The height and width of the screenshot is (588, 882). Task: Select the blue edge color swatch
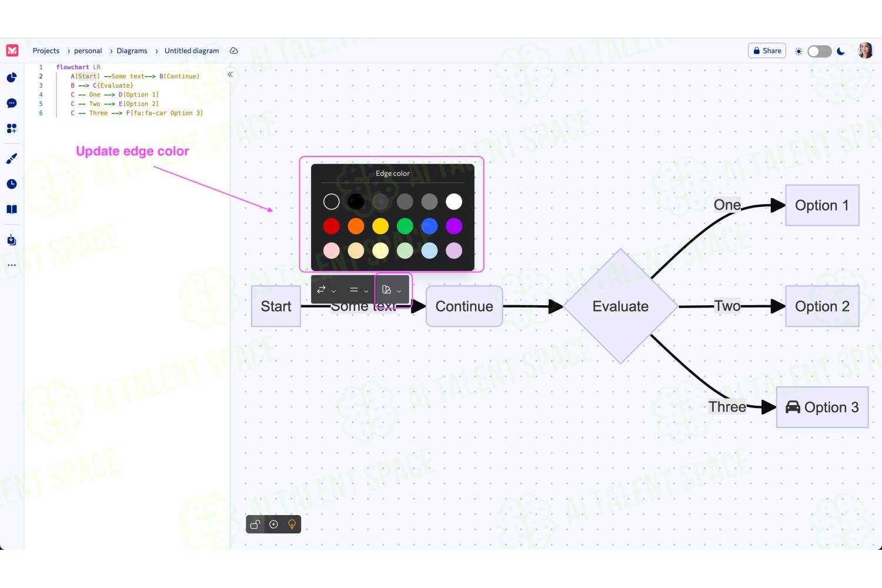429,226
